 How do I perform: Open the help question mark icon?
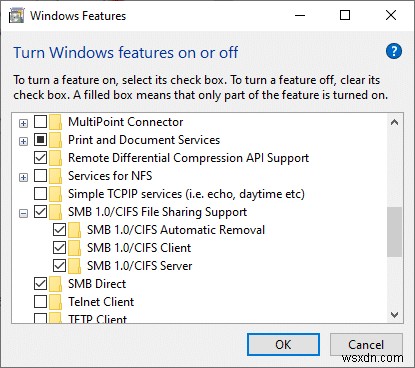point(394,51)
